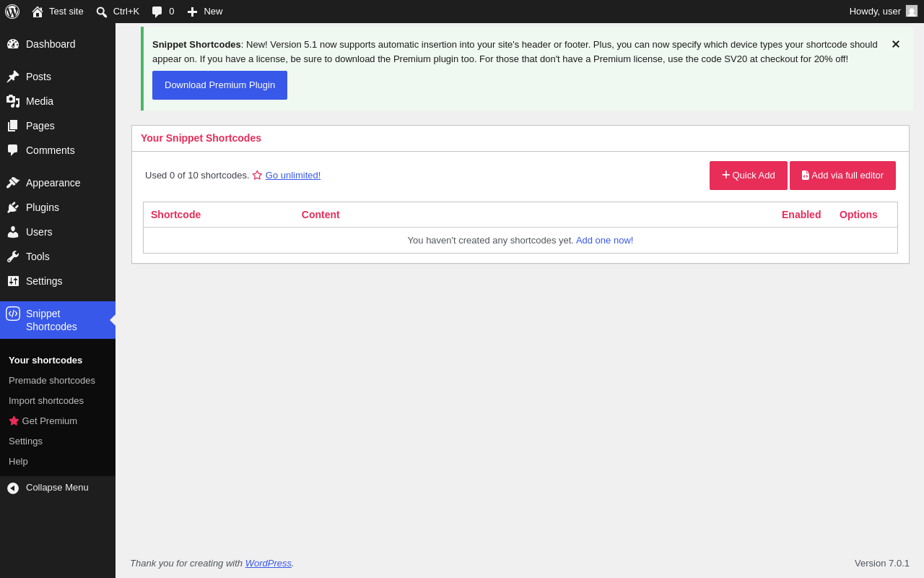
Task: Click the Options column header
Action: [858, 215]
